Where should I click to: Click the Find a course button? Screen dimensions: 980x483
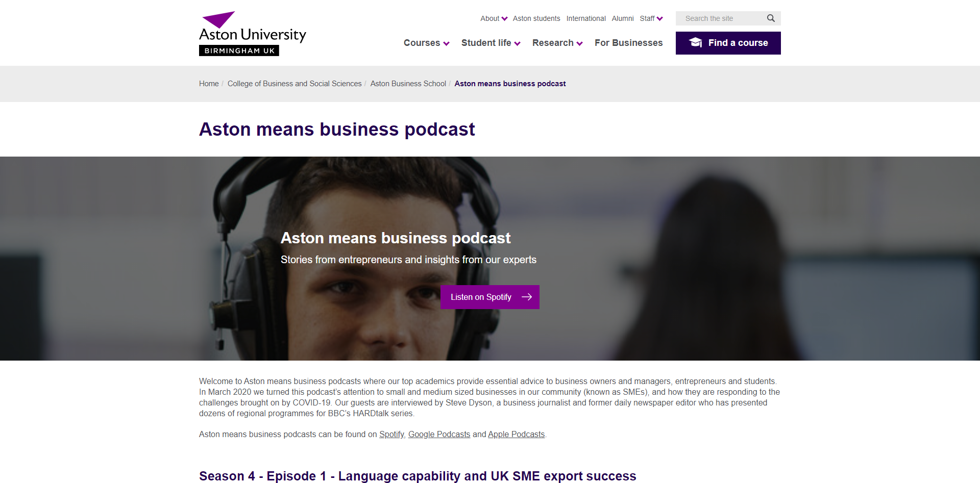tap(728, 43)
